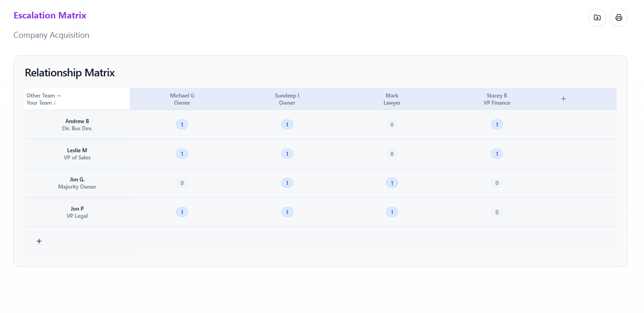The height and width of the screenshot is (313, 644).
Task: Click the Sundeep I Owner column header
Action: 287,99
